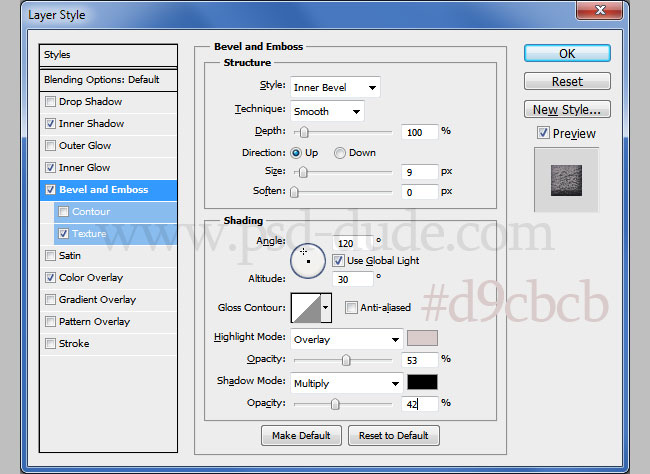This screenshot has width=650, height=474.
Task: Uncheck the Inner Shadow checkbox
Action: tap(50, 124)
